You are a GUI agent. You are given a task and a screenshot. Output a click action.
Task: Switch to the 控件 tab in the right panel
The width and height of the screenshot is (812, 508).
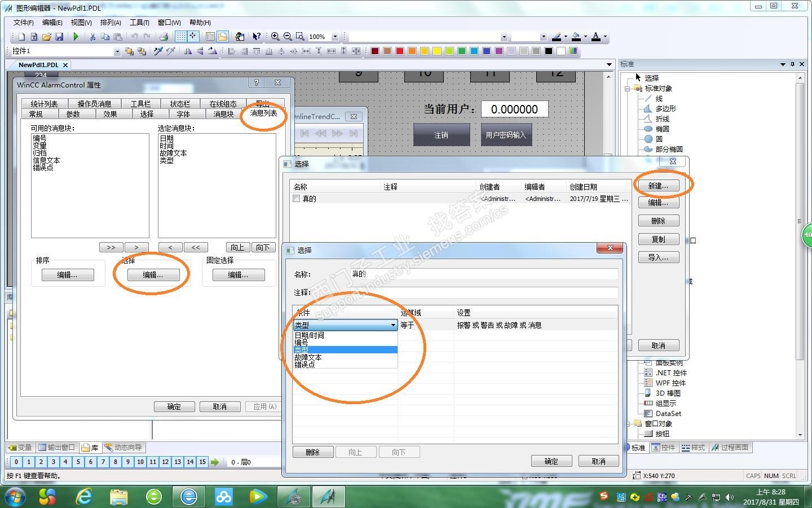pos(663,448)
